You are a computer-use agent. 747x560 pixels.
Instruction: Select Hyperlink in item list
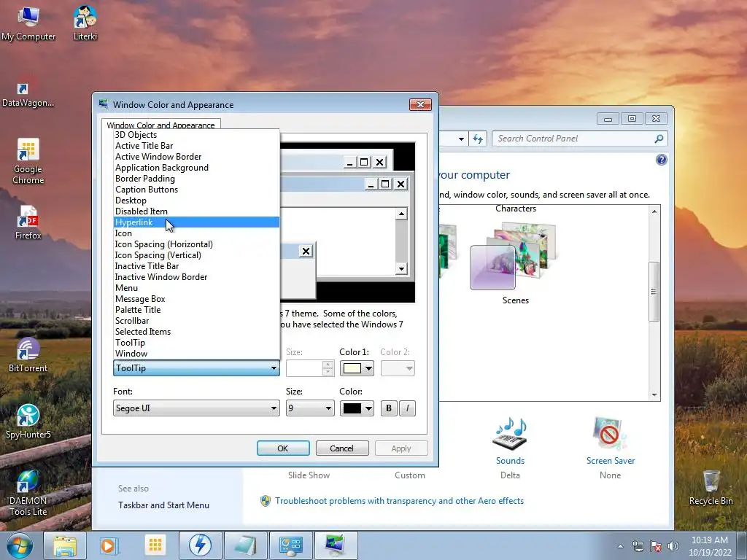tap(196, 222)
